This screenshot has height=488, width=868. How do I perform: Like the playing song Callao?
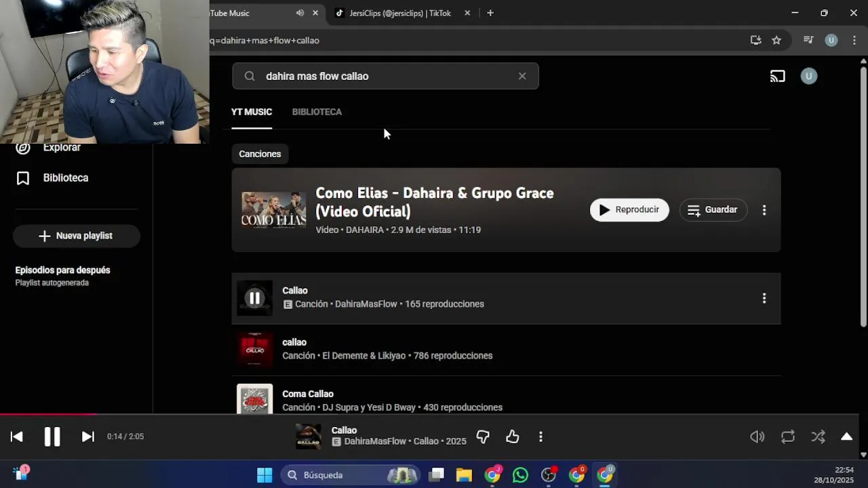pyautogui.click(x=513, y=437)
